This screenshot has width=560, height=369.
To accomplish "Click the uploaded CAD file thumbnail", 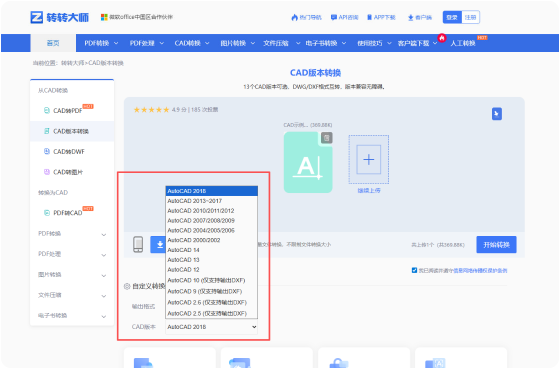I will pos(308,163).
